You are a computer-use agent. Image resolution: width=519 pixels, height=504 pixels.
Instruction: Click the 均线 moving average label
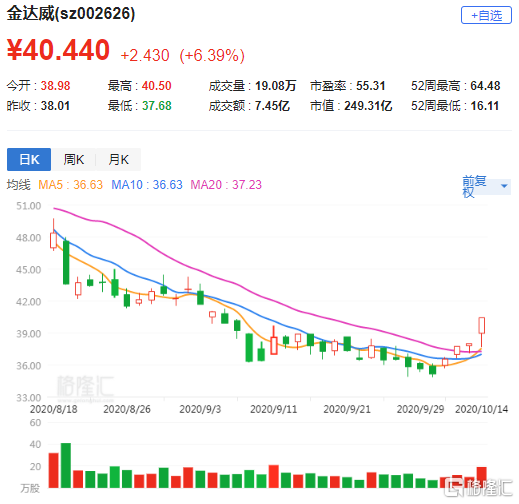coord(19,185)
